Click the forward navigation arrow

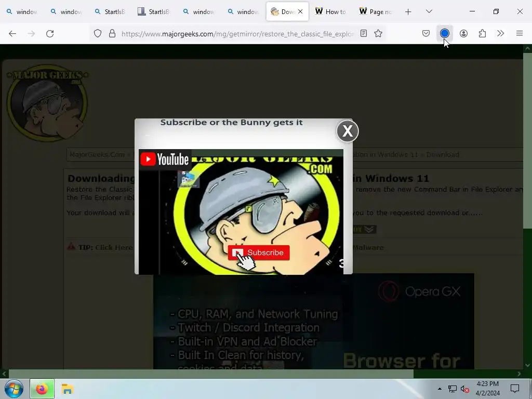31,34
